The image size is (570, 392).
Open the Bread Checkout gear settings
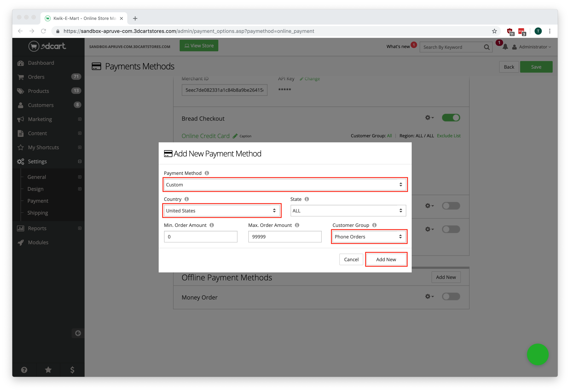pyautogui.click(x=429, y=118)
